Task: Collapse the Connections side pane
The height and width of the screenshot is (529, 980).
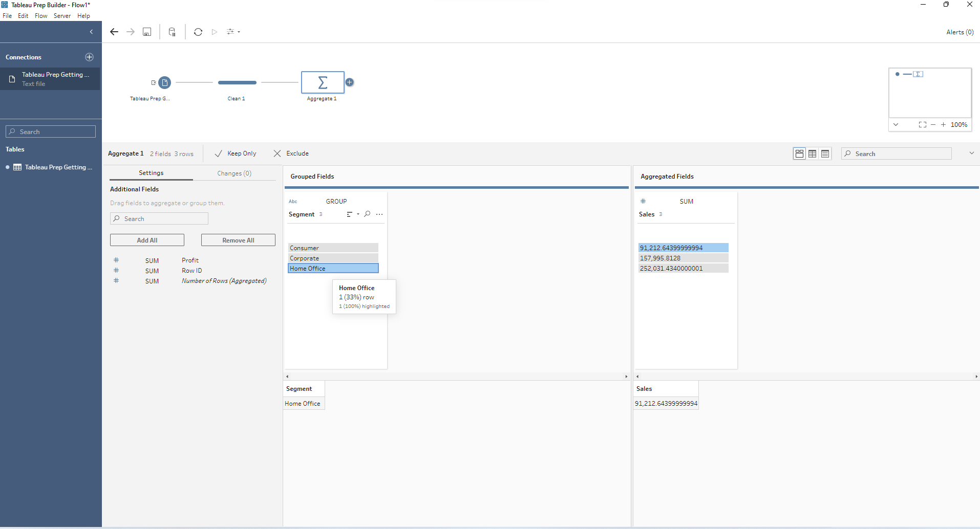Action: pos(91,32)
